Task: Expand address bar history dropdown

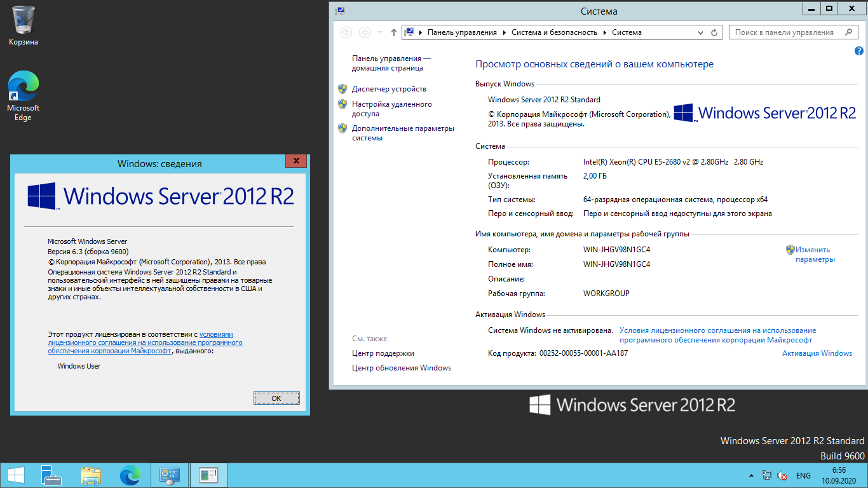Action: pos(701,32)
